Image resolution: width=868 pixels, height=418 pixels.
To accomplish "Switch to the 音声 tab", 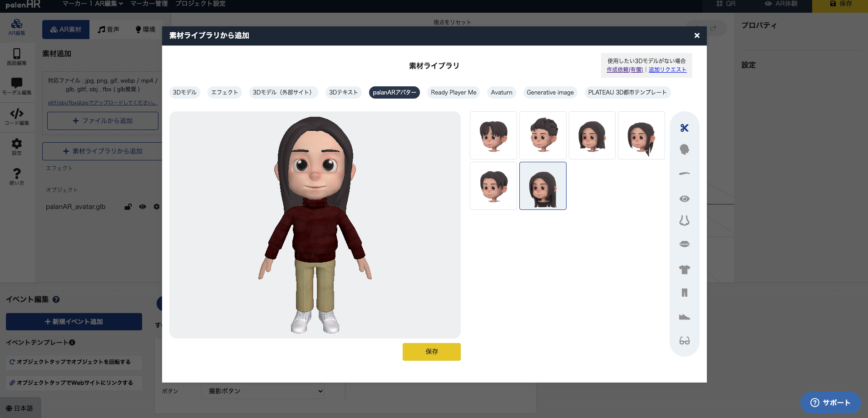I will point(109,29).
